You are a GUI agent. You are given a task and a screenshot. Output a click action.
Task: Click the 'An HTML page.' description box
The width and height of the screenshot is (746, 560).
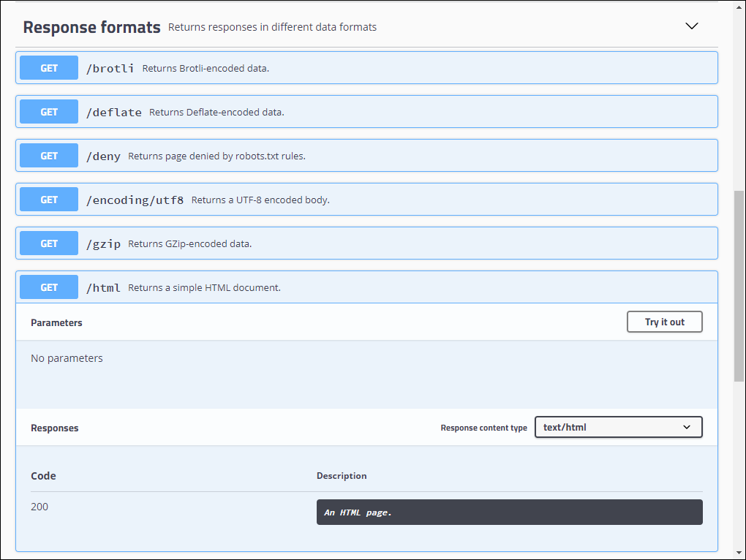point(509,512)
